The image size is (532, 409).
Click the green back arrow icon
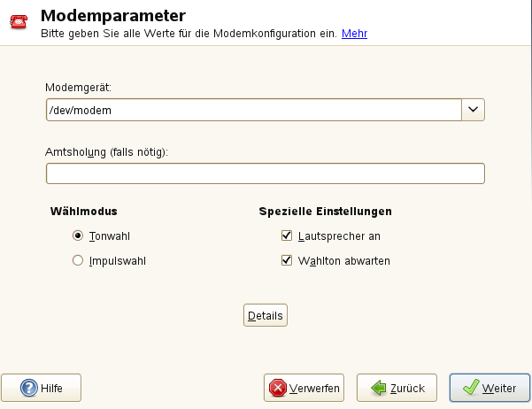point(379,388)
